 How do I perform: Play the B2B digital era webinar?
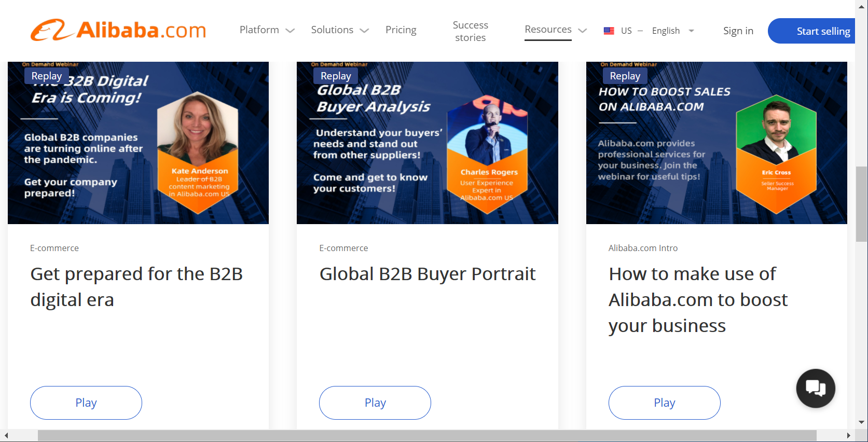86,403
